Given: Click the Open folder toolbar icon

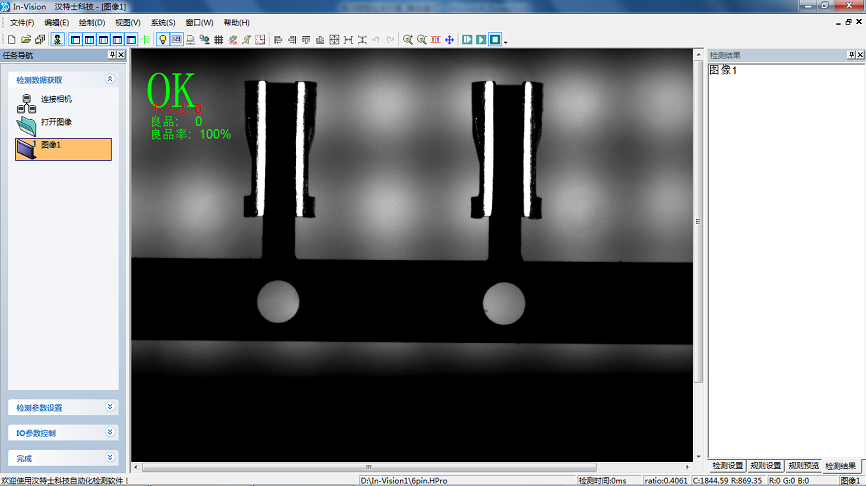Looking at the screenshot, I should 26,40.
